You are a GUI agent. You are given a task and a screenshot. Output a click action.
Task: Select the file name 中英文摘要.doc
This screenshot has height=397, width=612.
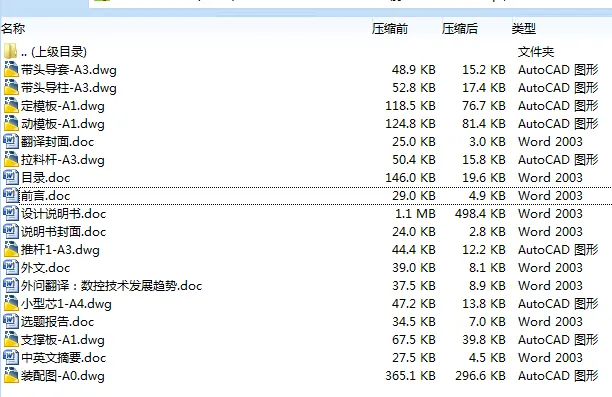pos(64,357)
